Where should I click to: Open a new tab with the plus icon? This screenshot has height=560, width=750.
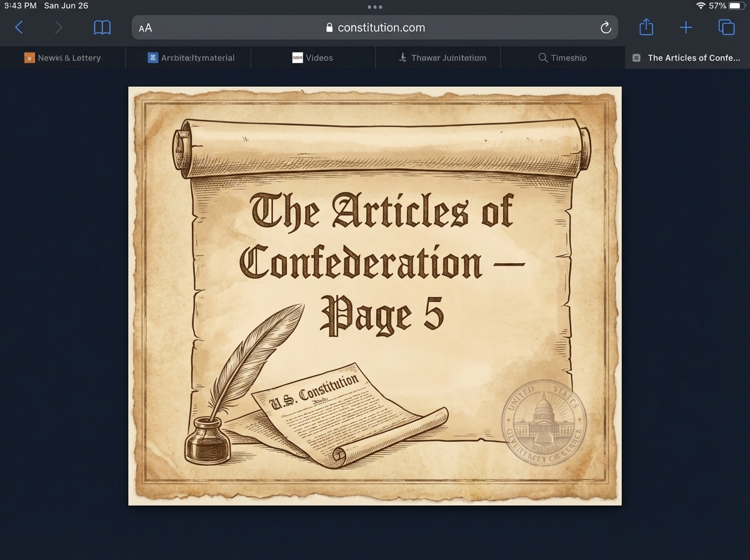click(686, 27)
